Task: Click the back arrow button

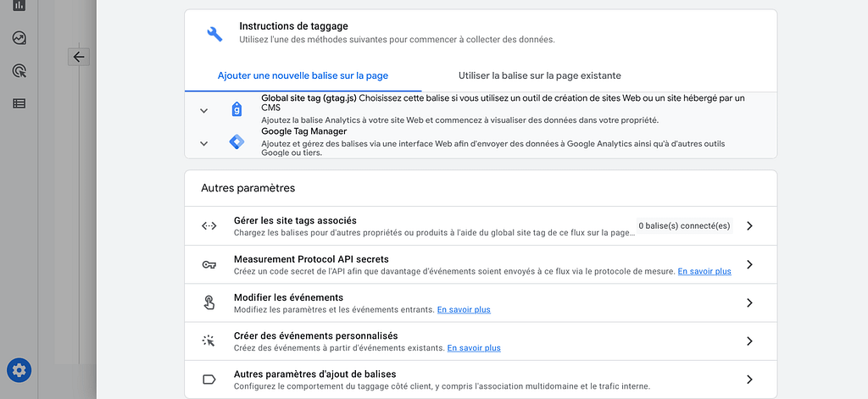Action: tap(79, 57)
